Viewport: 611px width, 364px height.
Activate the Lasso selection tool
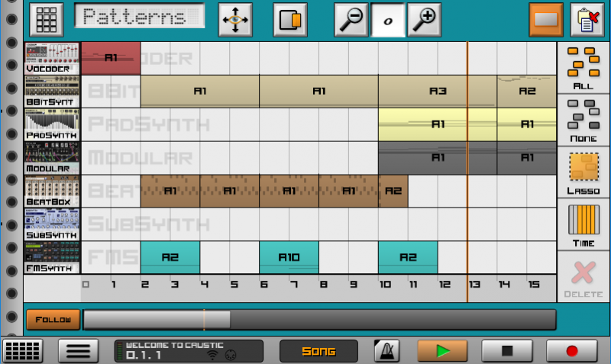(584, 172)
